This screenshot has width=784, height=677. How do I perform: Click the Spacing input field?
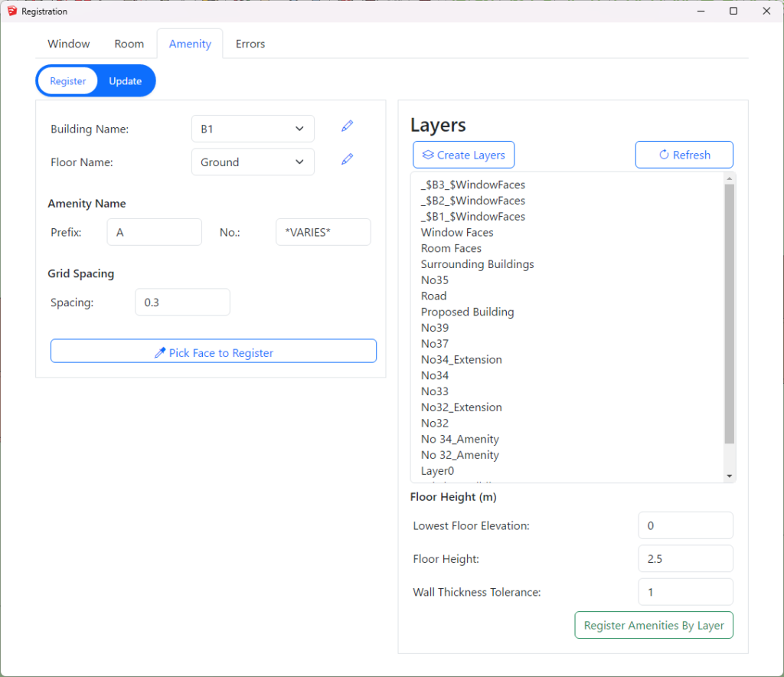coord(182,303)
